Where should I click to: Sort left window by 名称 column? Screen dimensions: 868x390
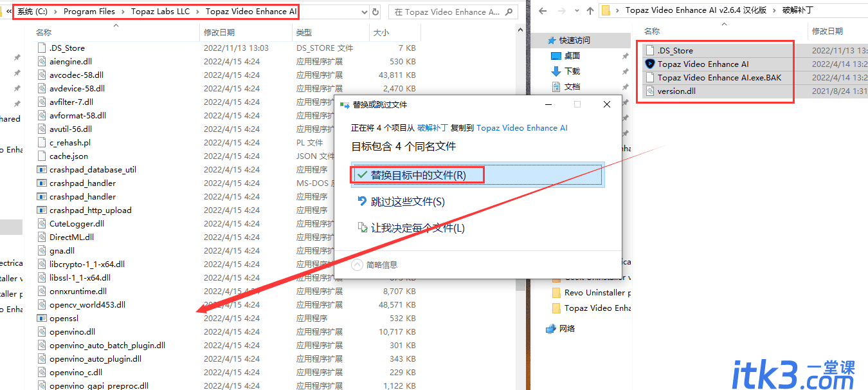[x=44, y=32]
